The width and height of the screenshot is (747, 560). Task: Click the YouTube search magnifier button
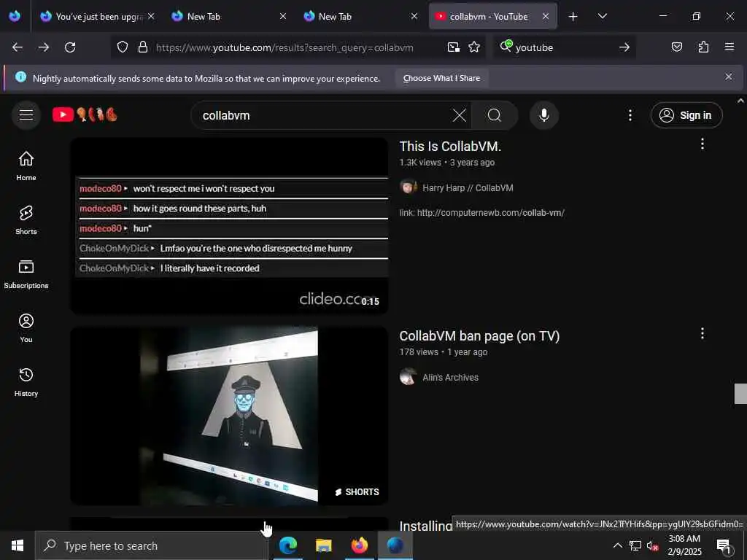click(x=494, y=115)
